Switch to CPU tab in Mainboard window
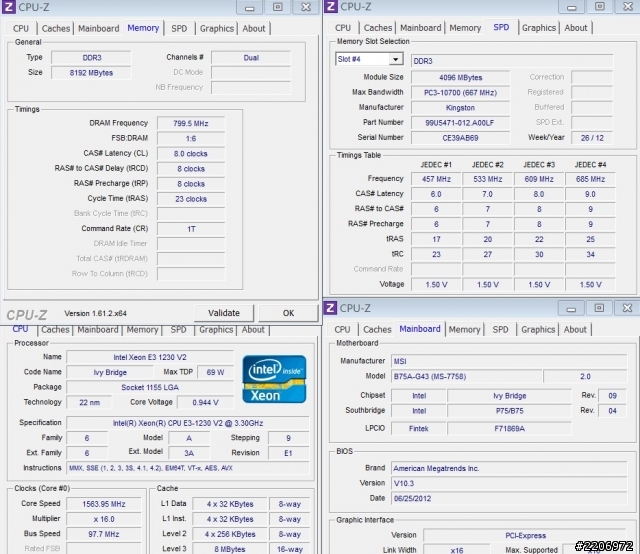Image resolution: width=640 pixels, height=554 pixels. (x=342, y=329)
